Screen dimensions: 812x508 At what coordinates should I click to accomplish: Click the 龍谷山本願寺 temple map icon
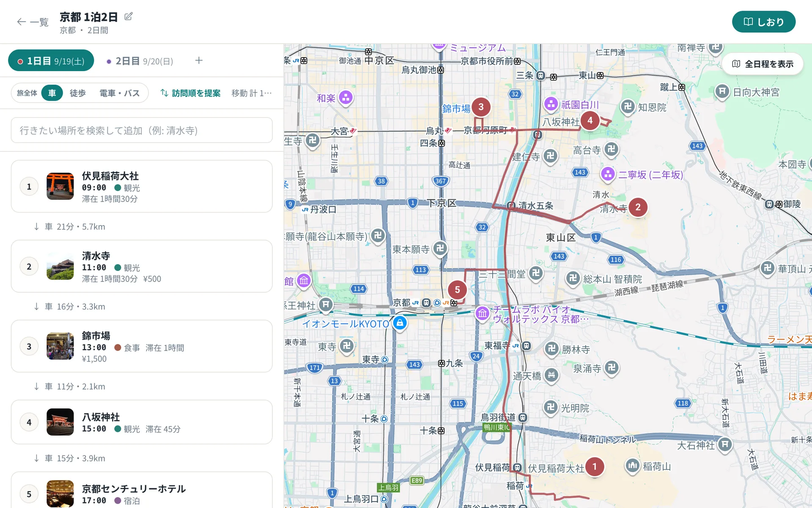[x=378, y=235]
